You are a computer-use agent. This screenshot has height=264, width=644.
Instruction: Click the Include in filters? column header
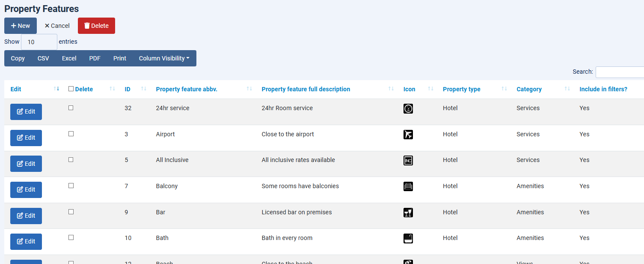[x=603, y=89]
